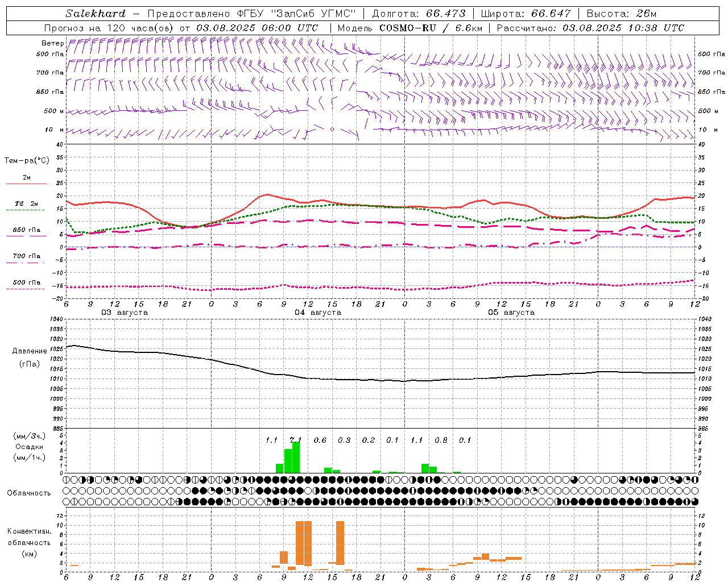
Task: Click the tallest green precipitation bar
Action: coord(296,458)
